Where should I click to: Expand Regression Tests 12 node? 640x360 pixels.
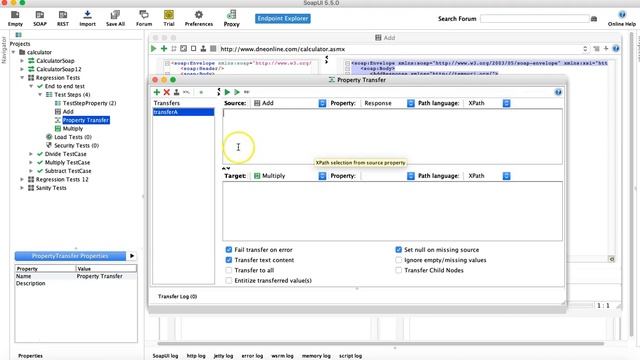[22, 179]
